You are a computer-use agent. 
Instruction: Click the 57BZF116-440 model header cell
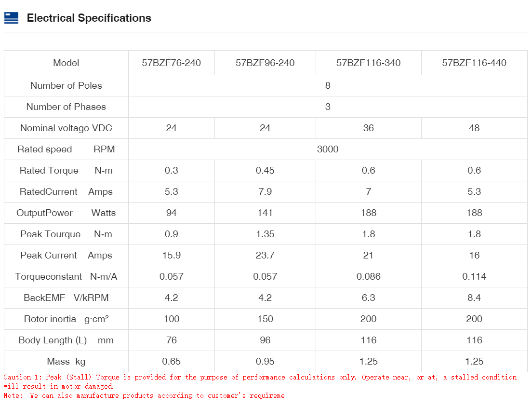[474, 63]
